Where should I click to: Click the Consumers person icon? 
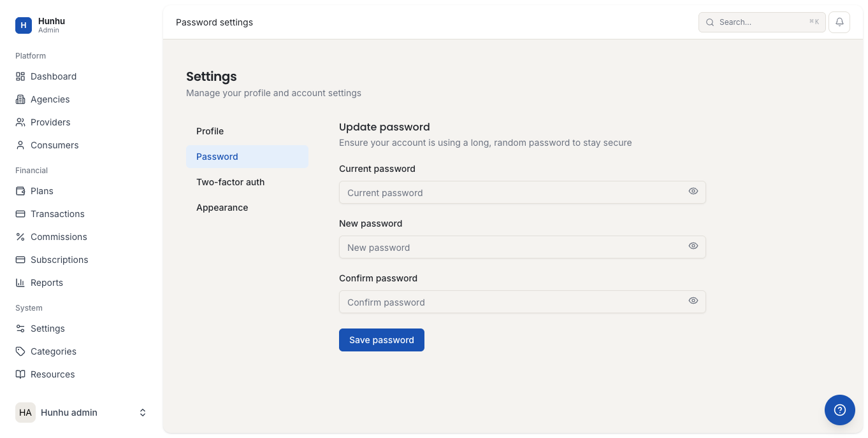[x=20, y=145]
